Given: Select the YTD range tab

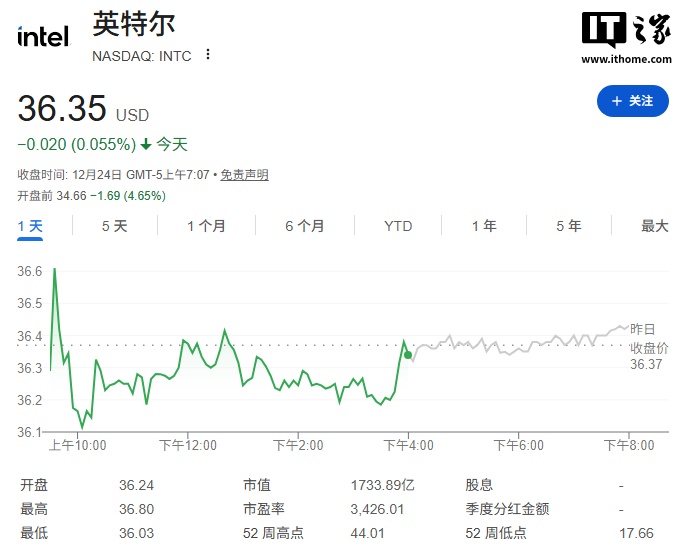Looking at the screenshot, I should (x=398, y=226).
